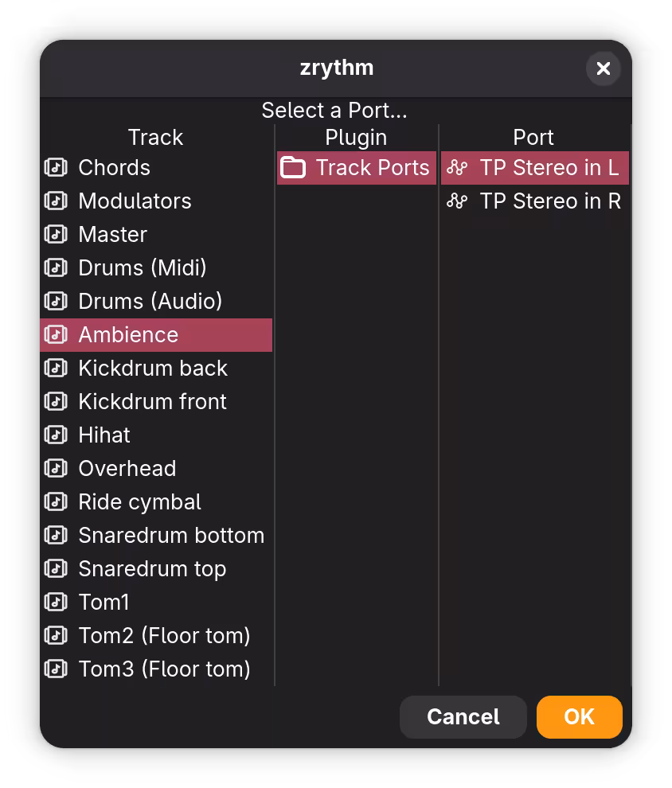Select the track icon beside Master
This screenshot has height=788, width=672.
pos(56,234)
